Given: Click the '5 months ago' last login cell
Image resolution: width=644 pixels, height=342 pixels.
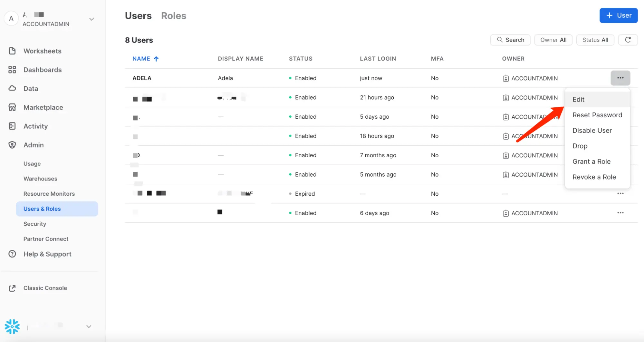Looking at the screenshot, I should pyautogui.click(x=378, y=174).
